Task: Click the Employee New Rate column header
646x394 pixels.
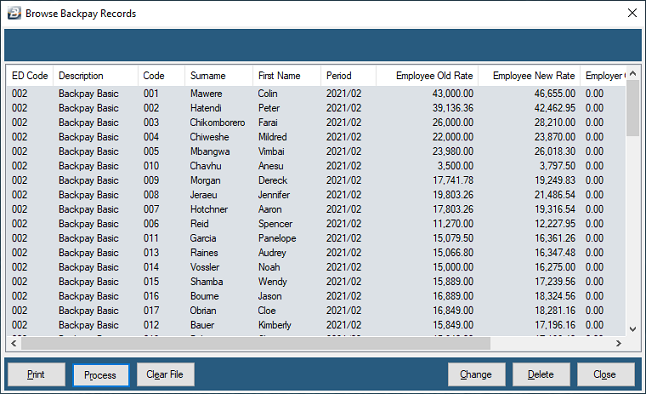Action: point(529,76)
